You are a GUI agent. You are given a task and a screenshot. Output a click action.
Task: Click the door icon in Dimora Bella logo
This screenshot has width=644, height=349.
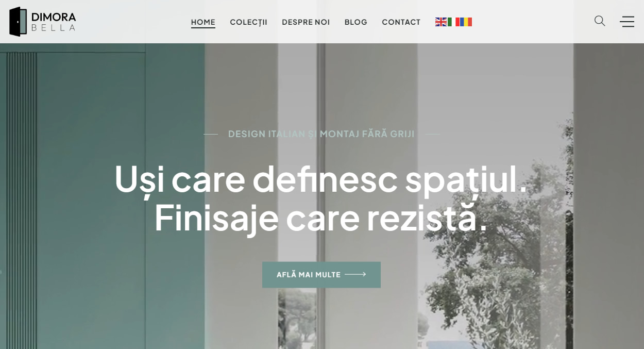[18, 22]
